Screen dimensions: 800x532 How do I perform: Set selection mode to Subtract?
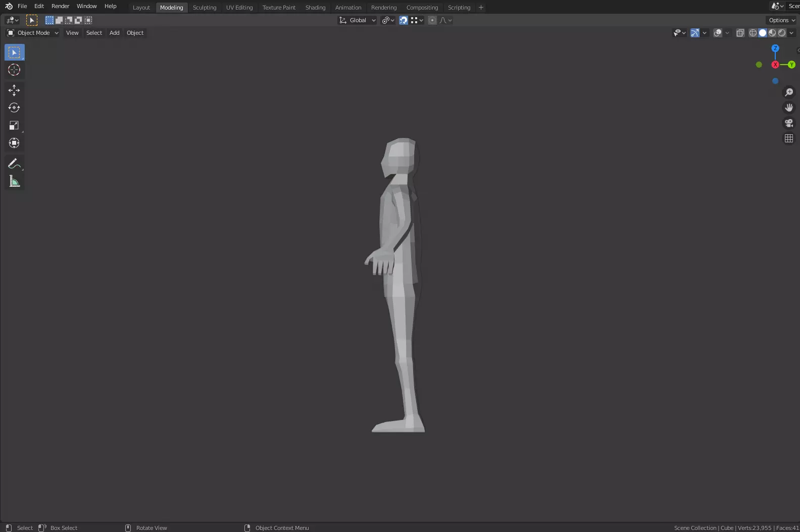click(68, 20)
